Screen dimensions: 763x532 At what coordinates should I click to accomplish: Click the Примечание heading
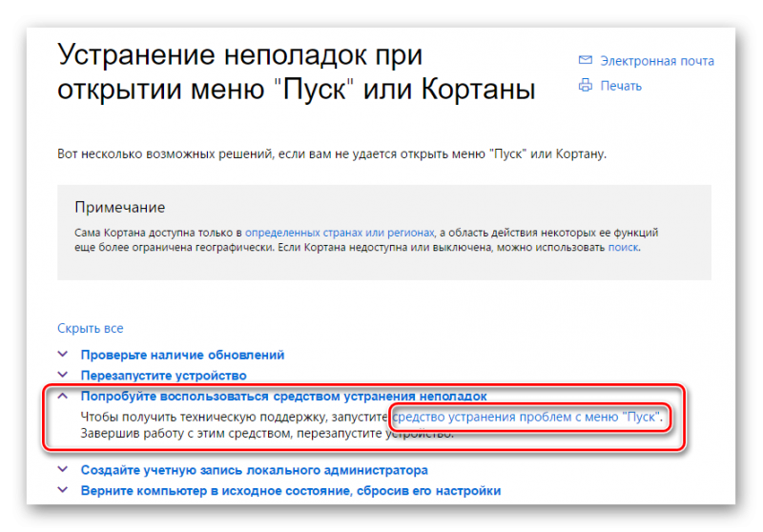[x=120, y=207]
